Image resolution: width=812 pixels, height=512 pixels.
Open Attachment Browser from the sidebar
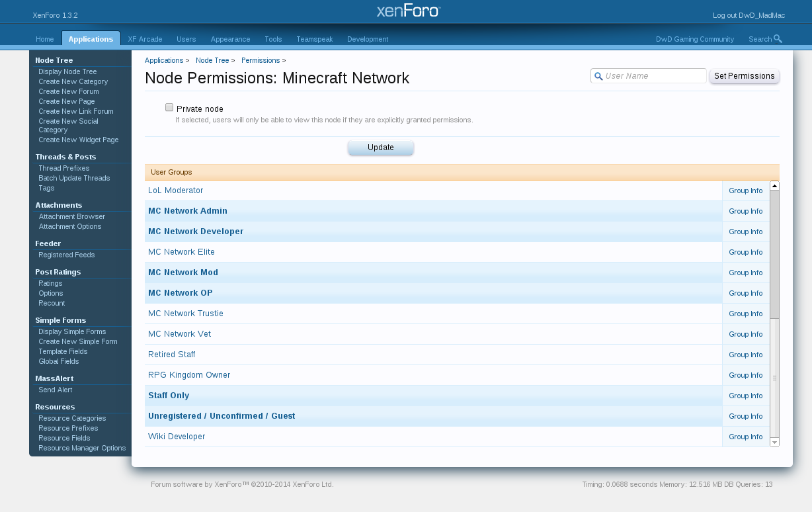coord(71,216)
